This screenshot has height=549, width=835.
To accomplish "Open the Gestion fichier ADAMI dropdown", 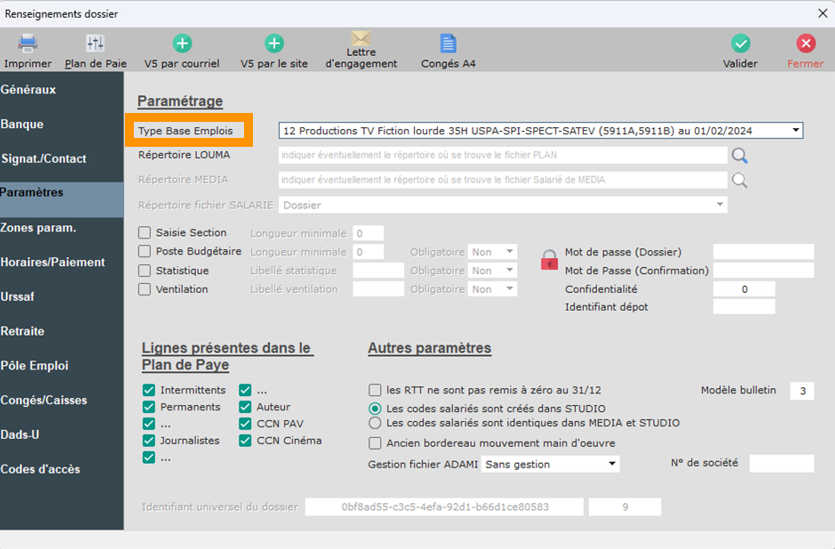I will [550, 464].
